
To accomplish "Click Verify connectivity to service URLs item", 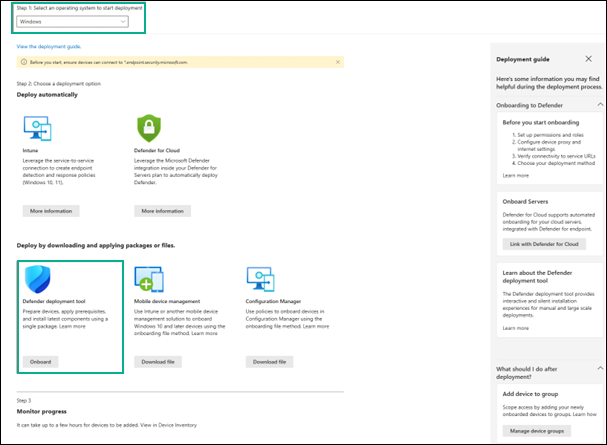I will (x=556, y=156).
